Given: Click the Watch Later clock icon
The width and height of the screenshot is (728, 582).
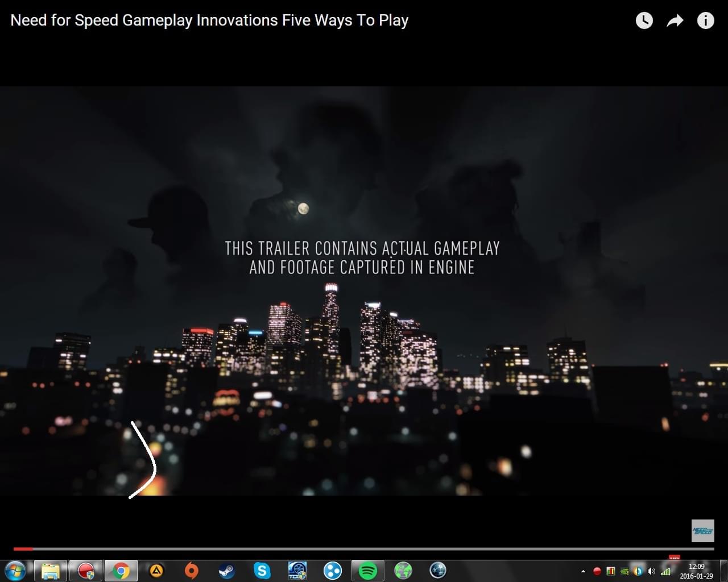Looking at the screenshot, I should tap(644, 21).
